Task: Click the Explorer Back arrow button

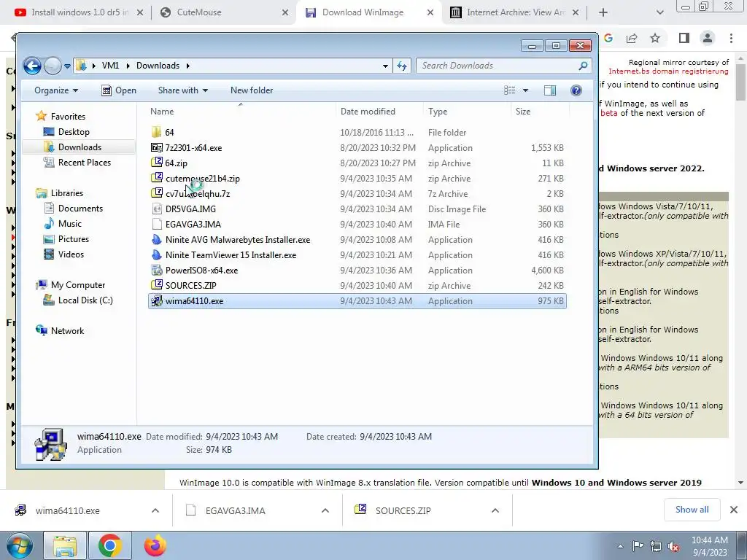Action: (32, 66)
